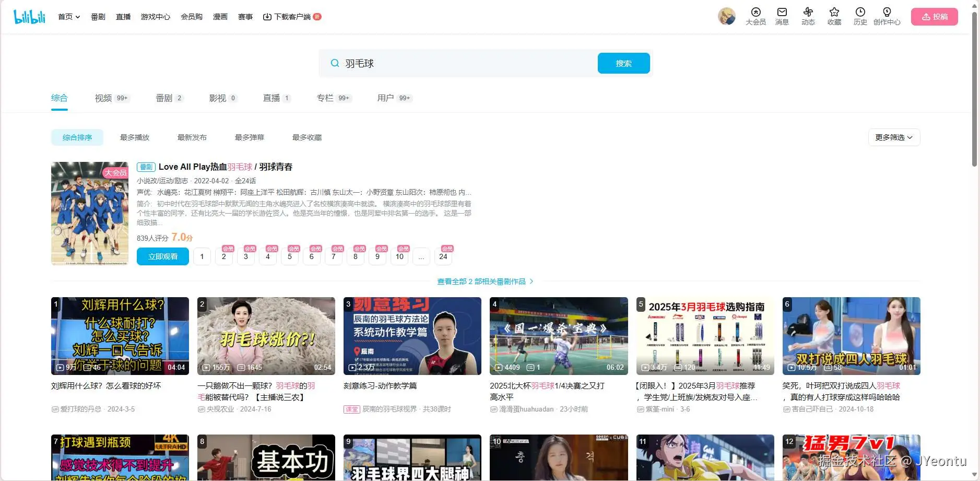Click the 下载客户端 download icon
The width and height of the screenshot is (980, 481).
(x=267, y=17)
